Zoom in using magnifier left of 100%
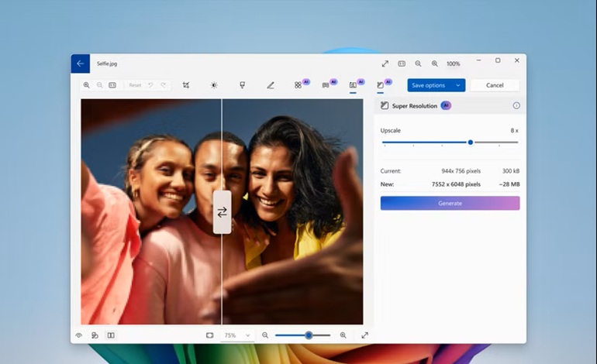The image size is (597, 364). coord(434,64)
